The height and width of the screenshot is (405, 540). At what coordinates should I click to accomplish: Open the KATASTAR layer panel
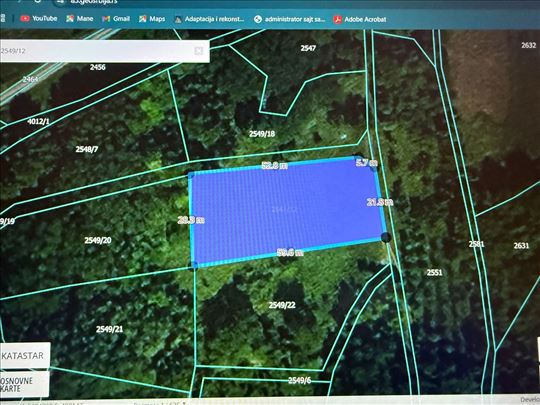[25, 355]
